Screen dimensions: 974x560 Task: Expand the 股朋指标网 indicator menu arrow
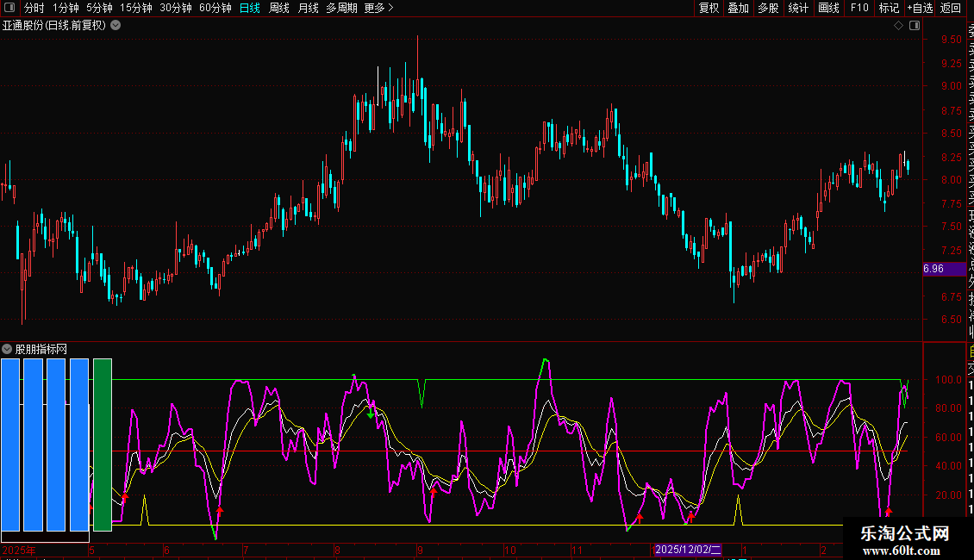[x=7, y=349]
